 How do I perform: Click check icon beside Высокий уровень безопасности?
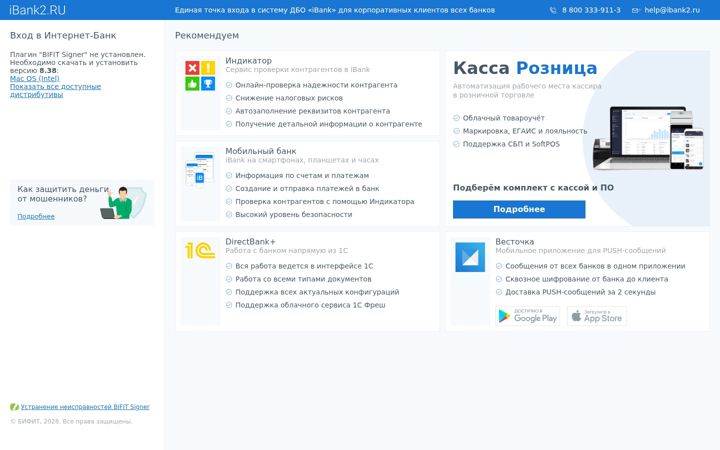pyautogui.click(x=229, y=214)
